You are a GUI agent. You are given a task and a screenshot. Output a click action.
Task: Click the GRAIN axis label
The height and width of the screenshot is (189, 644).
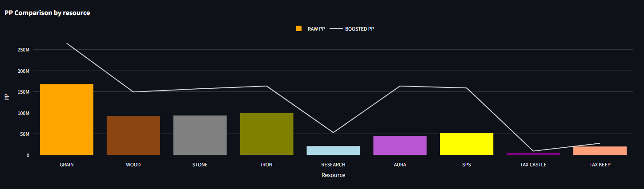[67, 165]
